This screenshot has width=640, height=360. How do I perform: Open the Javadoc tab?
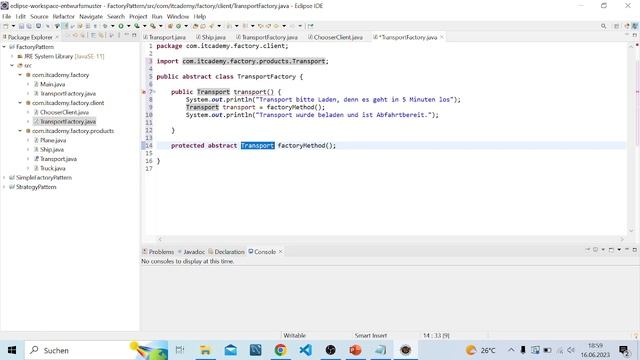tap(191, 252)
